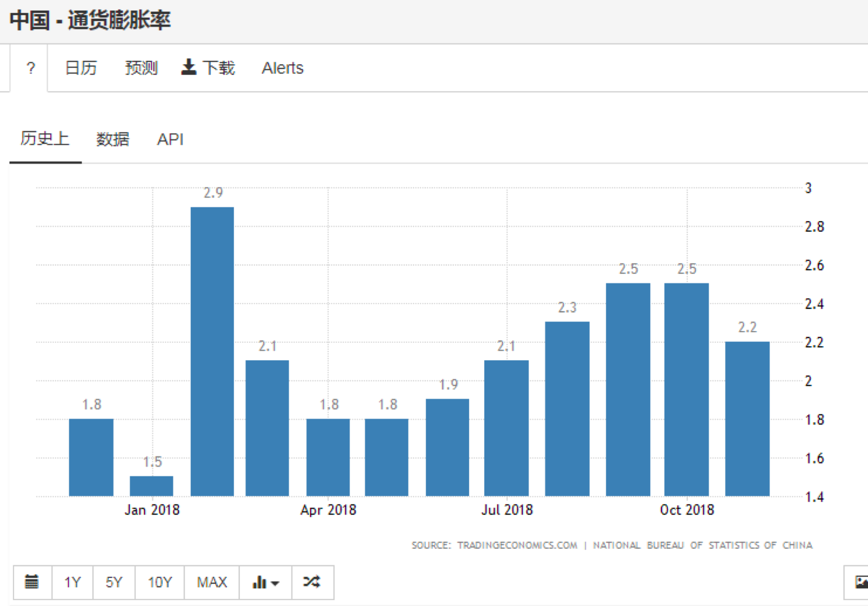868x606 pixels.
Task: Click the 中国 - 通货膨胀率 page title
Action: [x=90, y=21]
